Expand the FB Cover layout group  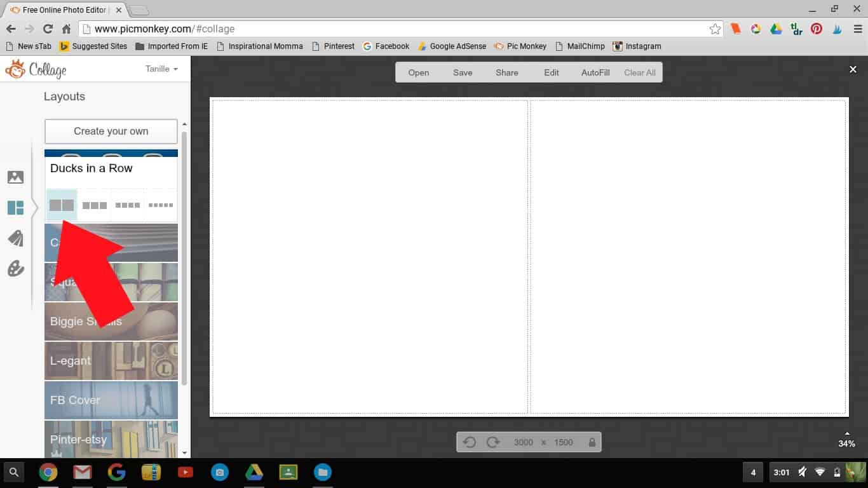pyautogui.click(x=111, y=400)
